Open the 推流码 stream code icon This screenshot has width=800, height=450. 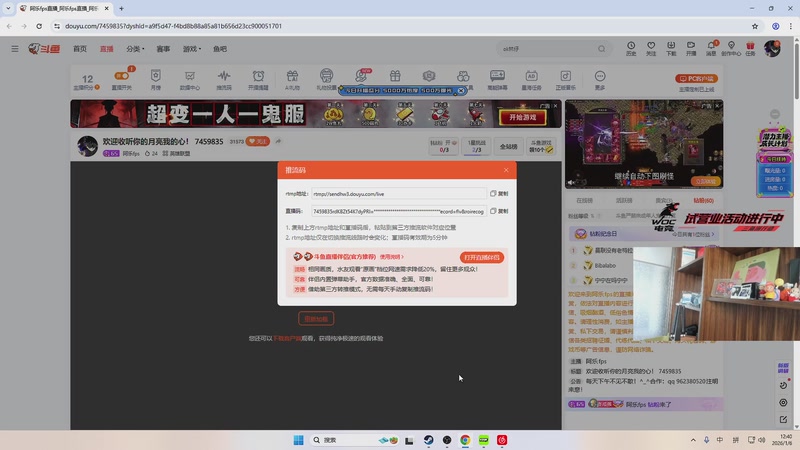tap(223, 80)
